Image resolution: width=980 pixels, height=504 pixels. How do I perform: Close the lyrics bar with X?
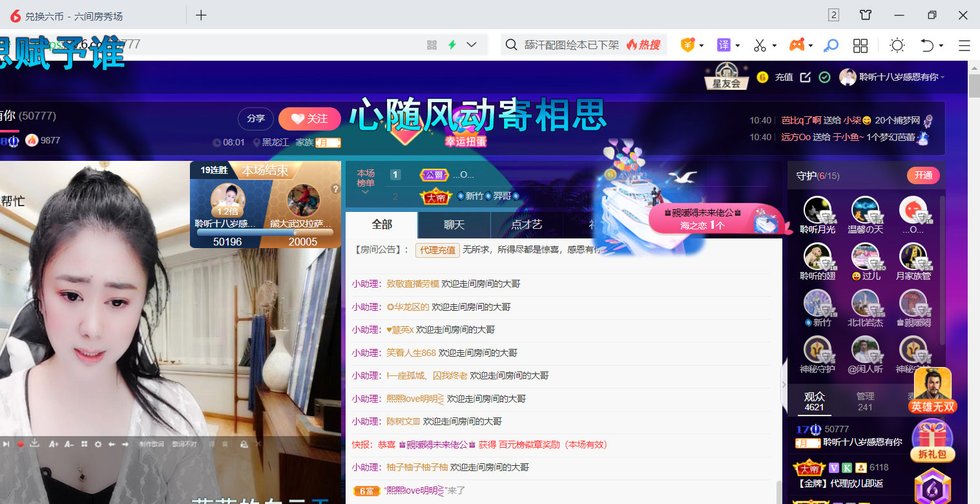pyautogui.click(x=258, y=444)
